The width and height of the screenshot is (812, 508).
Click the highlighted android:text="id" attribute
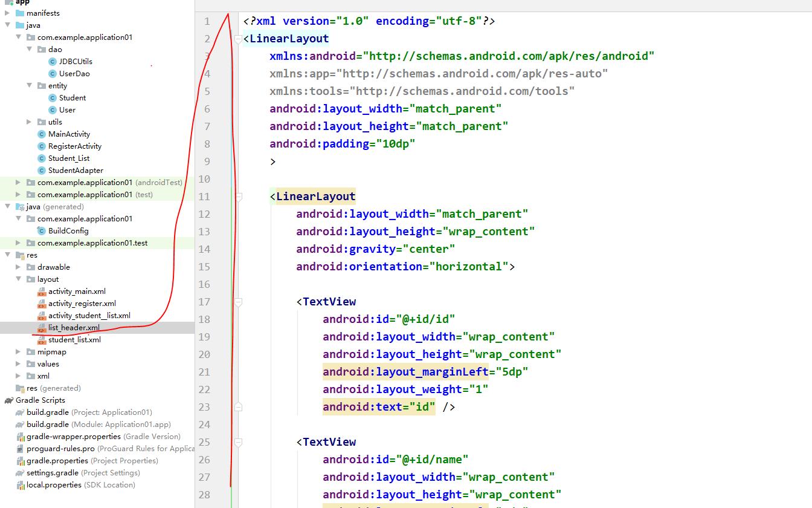[x=379, y=407]
